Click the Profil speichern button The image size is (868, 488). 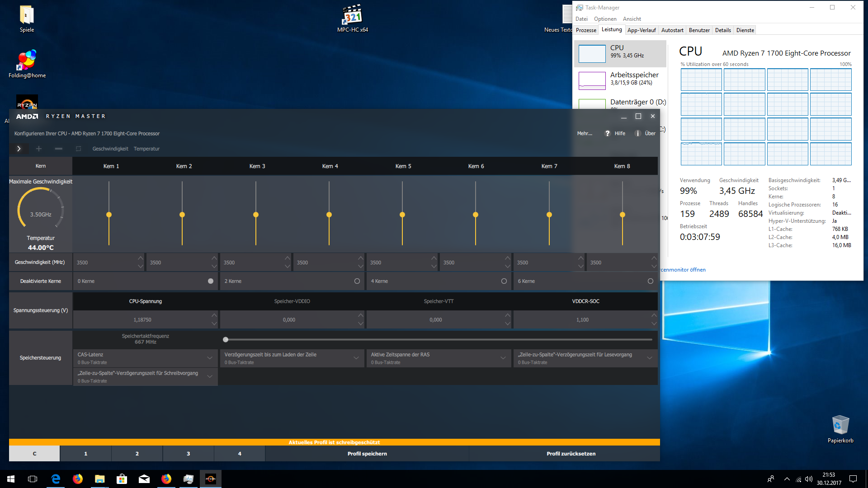(367, 454)
